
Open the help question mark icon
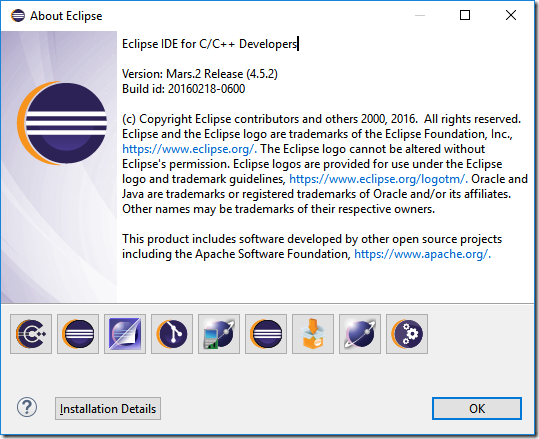tap(27, 407)
